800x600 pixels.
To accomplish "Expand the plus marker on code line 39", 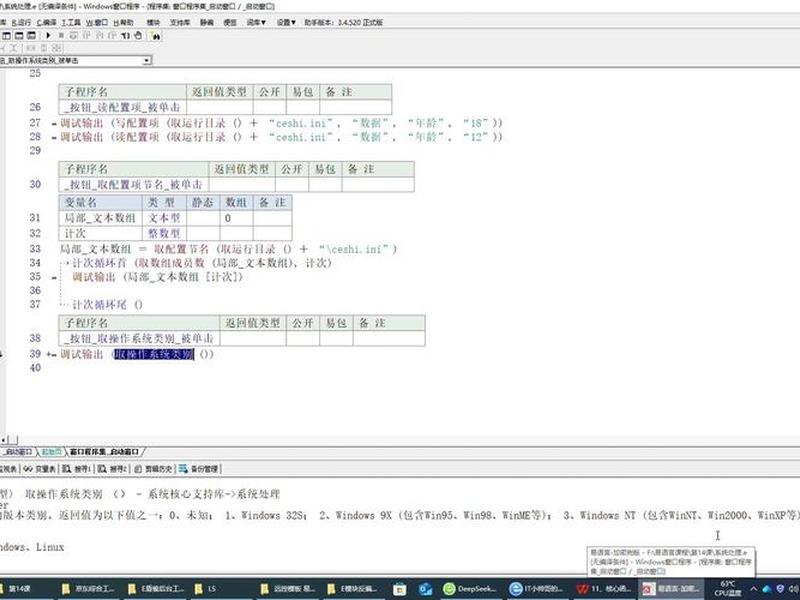I will 48,354.
